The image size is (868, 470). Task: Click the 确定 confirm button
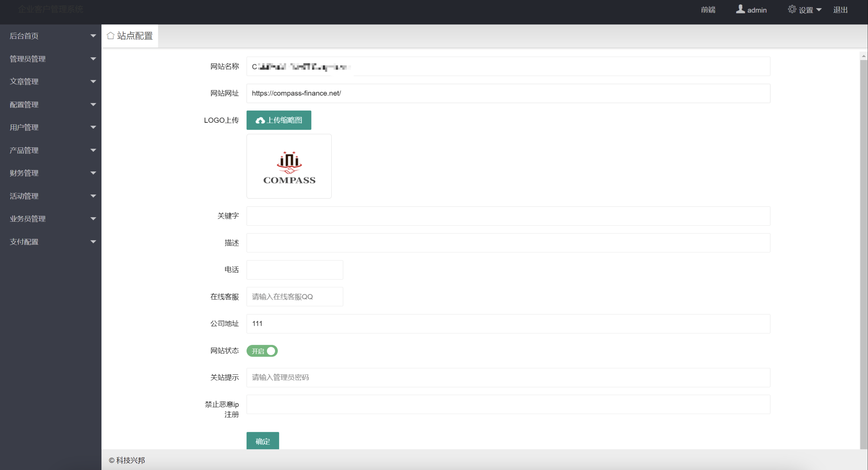(263, 441)
